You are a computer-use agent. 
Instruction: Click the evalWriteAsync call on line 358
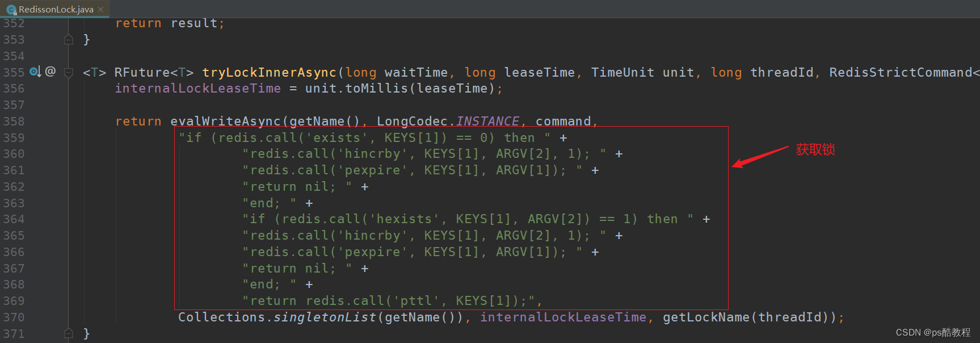226,122
